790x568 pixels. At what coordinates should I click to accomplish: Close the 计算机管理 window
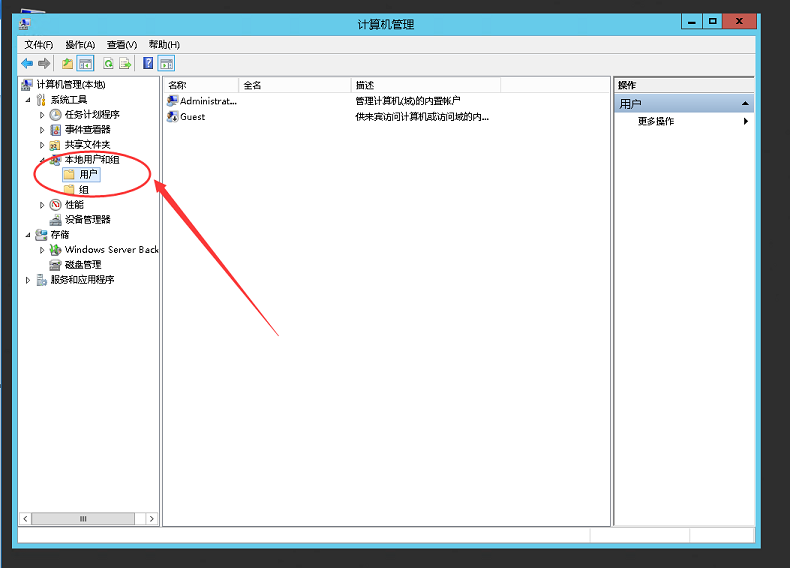point(739,21)
